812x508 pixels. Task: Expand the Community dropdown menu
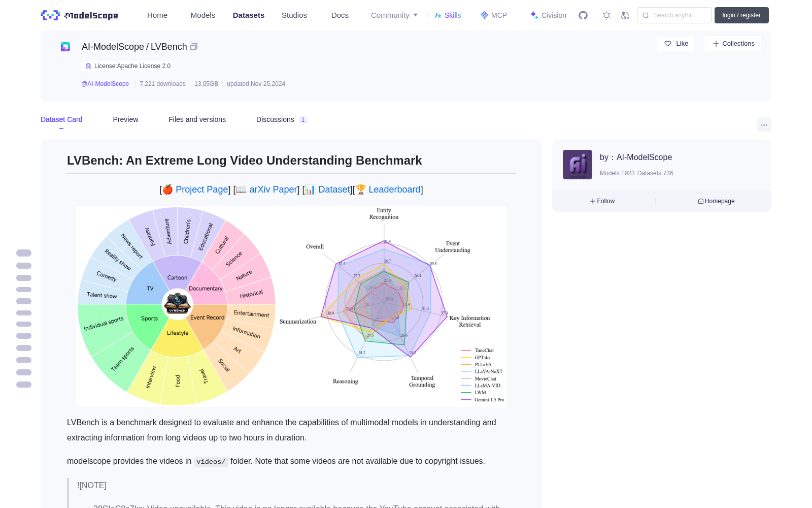(x=394, y=15)
